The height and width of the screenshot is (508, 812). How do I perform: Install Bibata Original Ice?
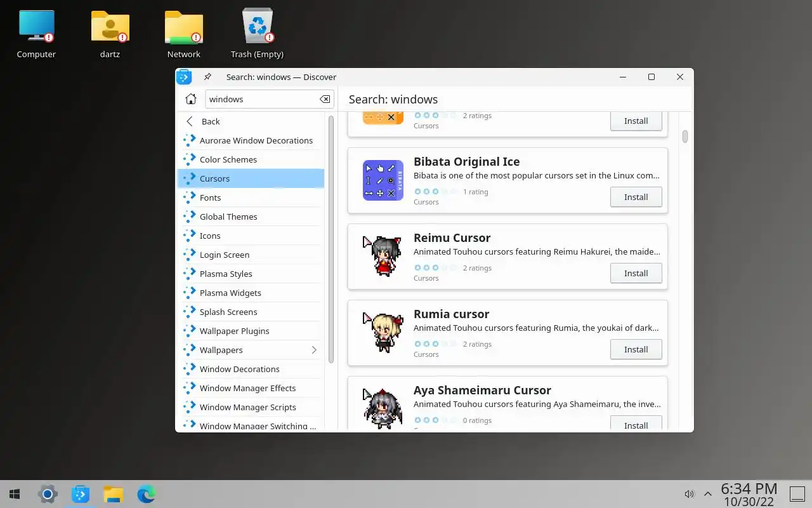coord(636,197)
